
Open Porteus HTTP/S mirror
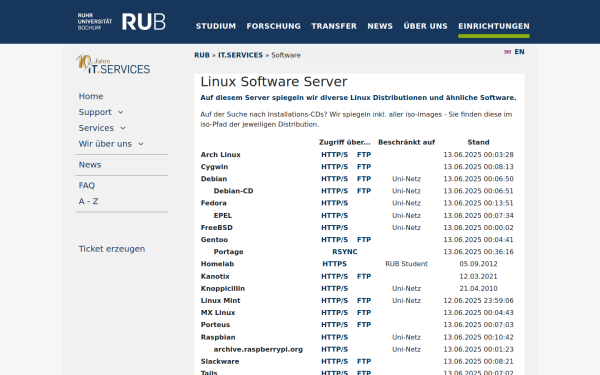pos(334,324)
